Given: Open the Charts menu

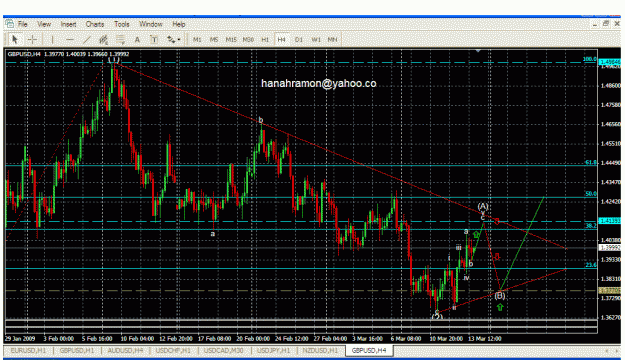Looking at the screenshot, I should click(95, 24).
